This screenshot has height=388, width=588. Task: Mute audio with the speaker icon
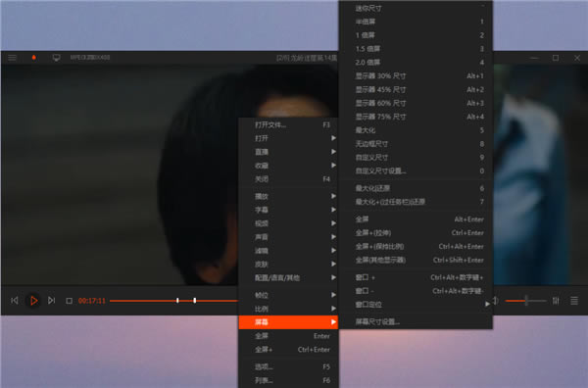496,301
